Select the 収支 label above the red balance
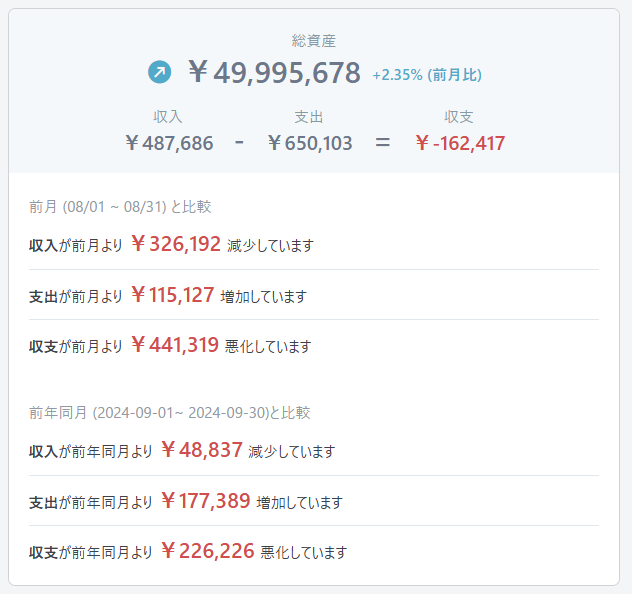 click(x=459, y=117)
